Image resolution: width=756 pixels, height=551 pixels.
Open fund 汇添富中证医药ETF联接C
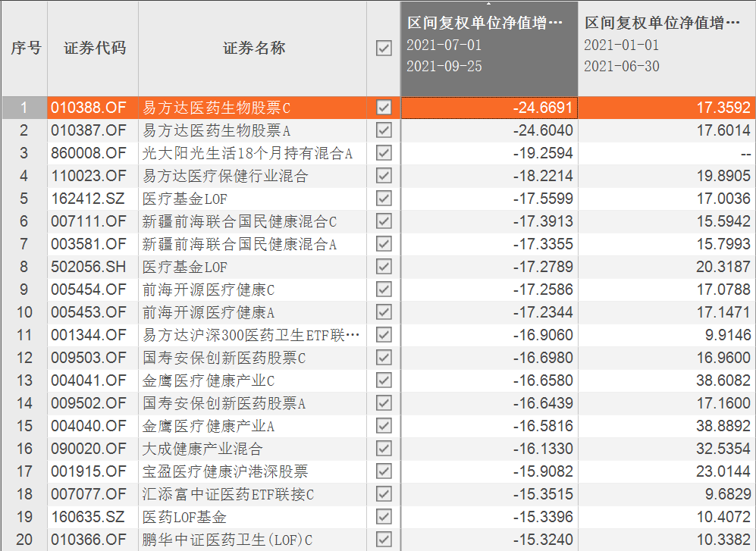228,494
